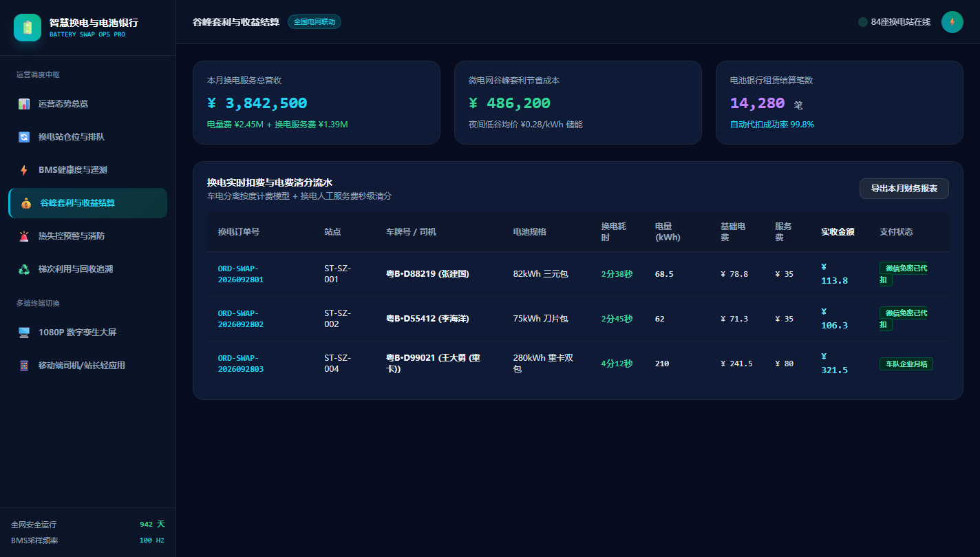The width and height of the screenshot is (980, 557).
Task: Switch to 移动端司机/站长轻应用 terminal
Action: (87, 366)
